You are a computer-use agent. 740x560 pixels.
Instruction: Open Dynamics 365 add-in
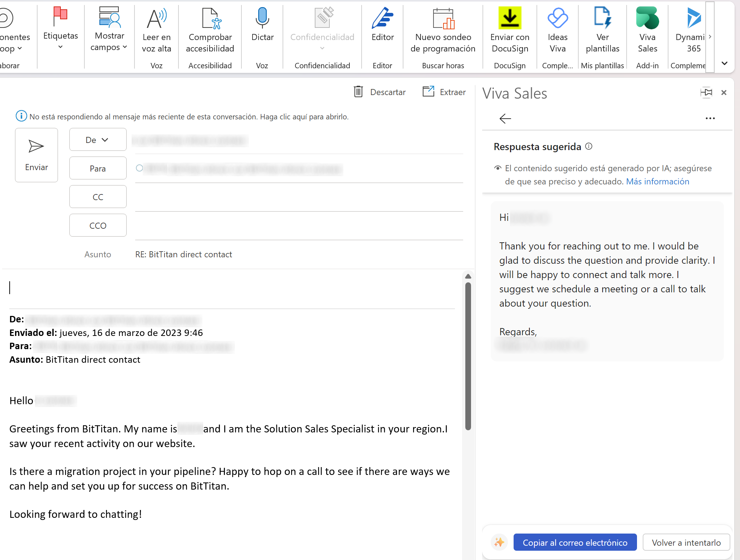point(690,30)
